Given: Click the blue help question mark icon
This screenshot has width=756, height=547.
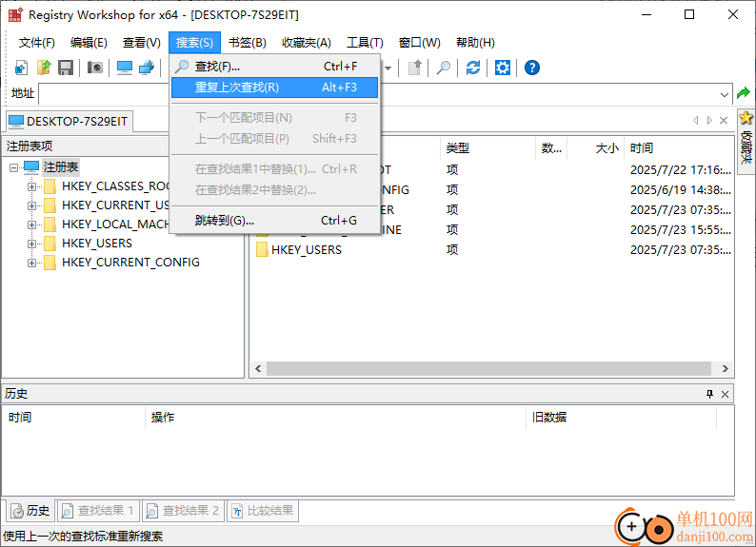Looking at the screenshot, I should click(x=532, y=68).
